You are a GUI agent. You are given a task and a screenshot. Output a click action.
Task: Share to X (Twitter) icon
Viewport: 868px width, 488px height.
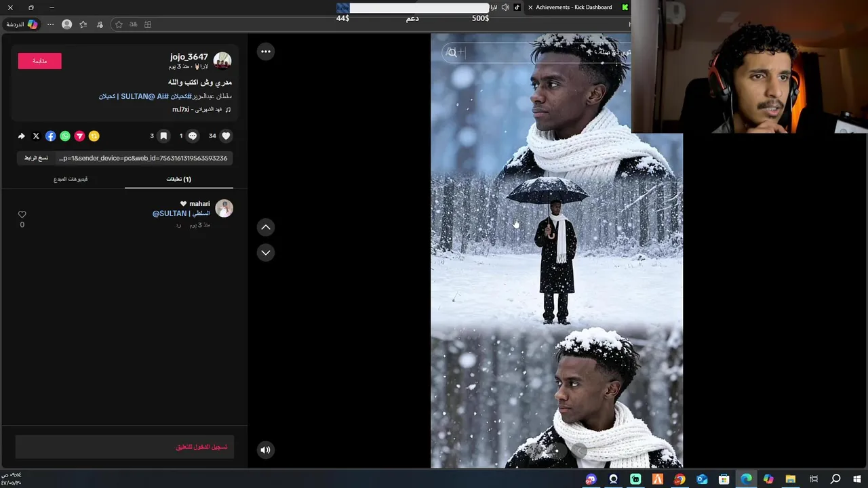tap(36, 136)
